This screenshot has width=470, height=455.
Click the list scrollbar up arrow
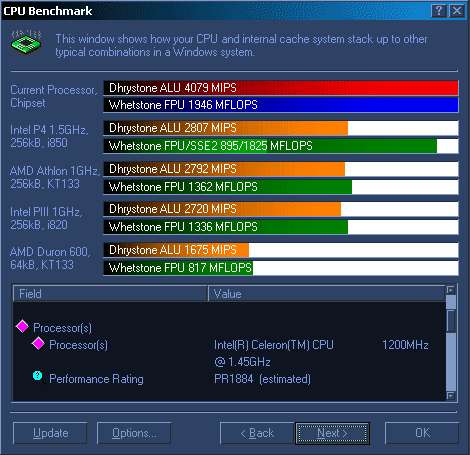coord(451,290)
